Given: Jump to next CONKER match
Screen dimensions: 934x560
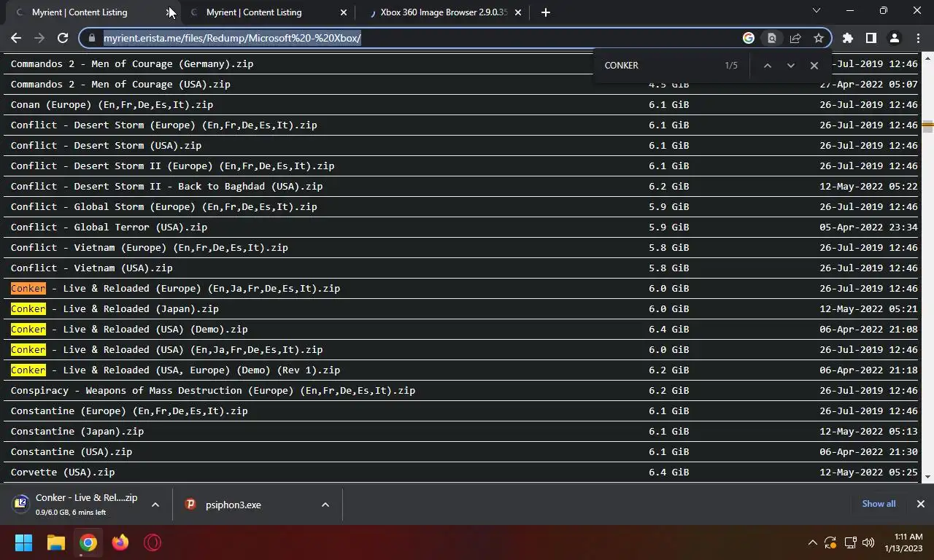Looking at the screenshot, I should [790, 66].
